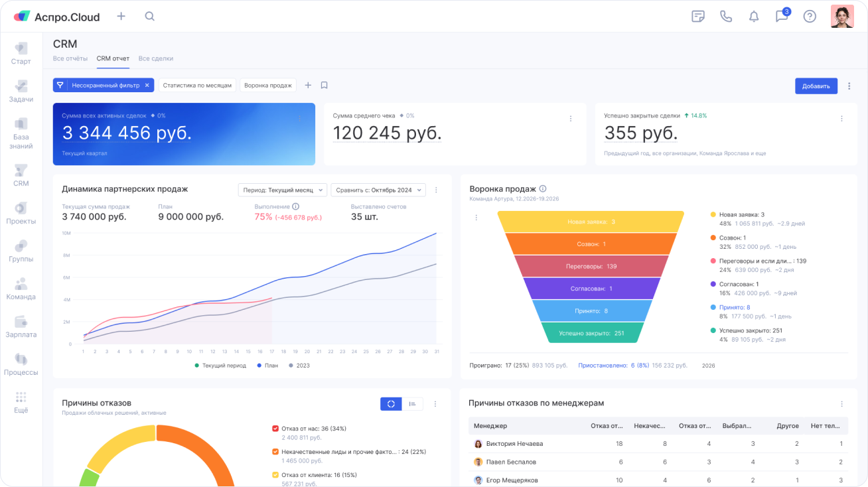Image resolution: width=868 pixels, height=487 pixels.
Task: Expand the Период: Текущий месяц dropdown
Action: point(282,190)
